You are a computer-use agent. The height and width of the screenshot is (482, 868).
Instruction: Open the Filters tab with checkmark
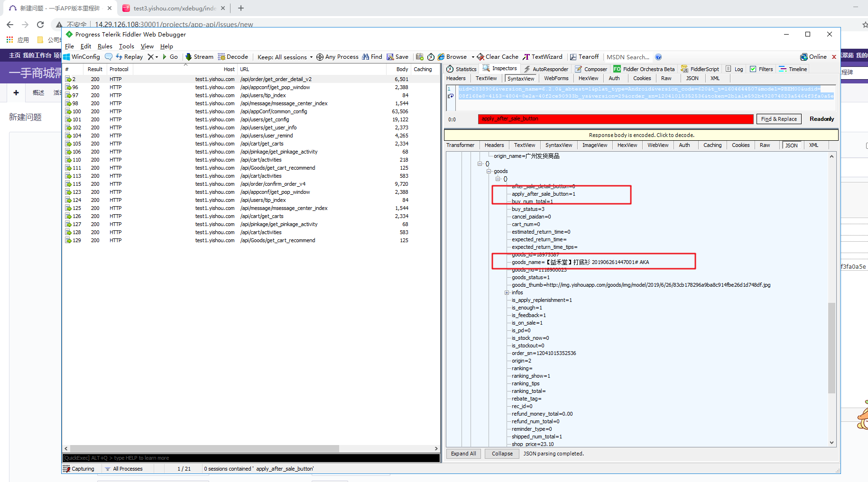(762, 69)
